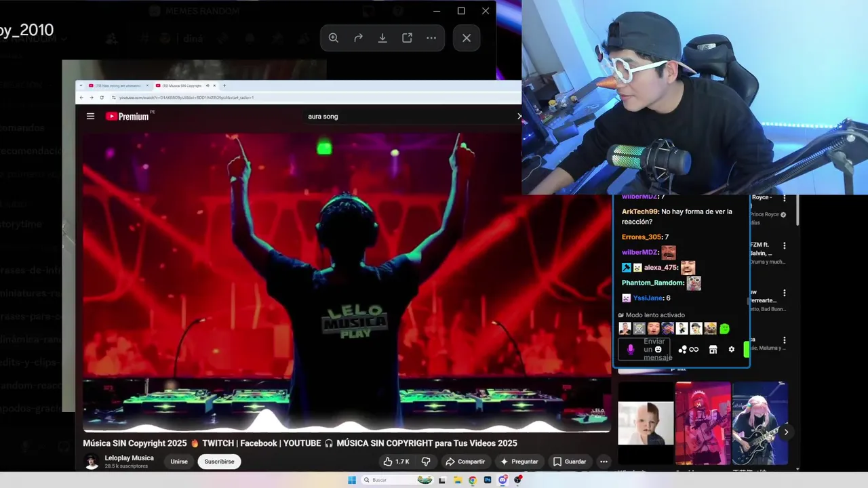Close the image viewer with the X button
The width and height of the screenshot is (868, 488).
[x=467, y=38]
